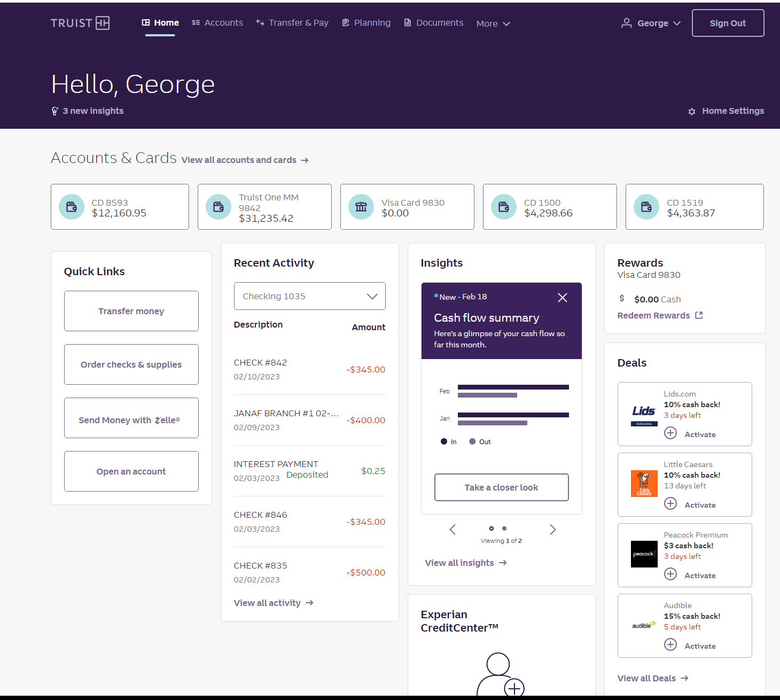Open View all insights link

(x=466, y=563)
